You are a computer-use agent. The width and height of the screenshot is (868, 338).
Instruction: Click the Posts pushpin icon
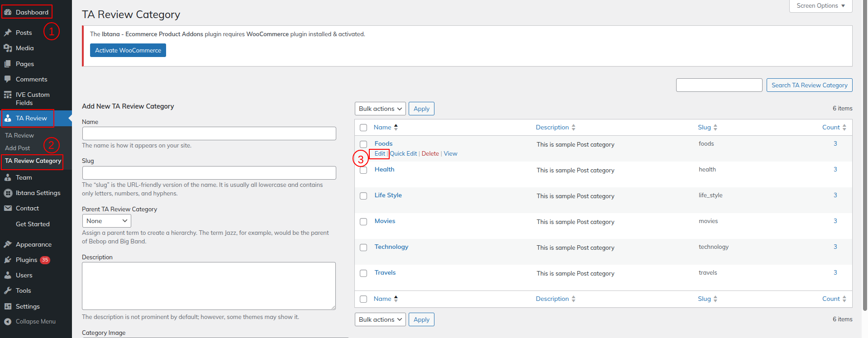(8, 33)
